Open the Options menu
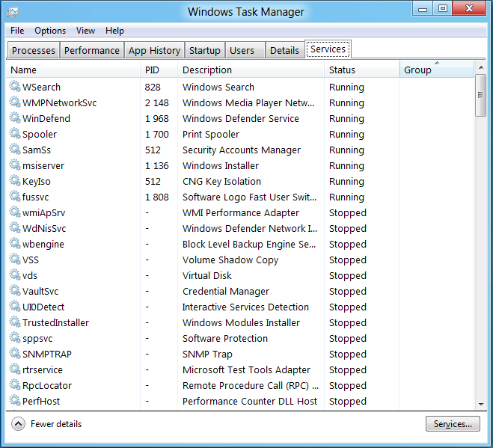This screenshot has width=493, height=448. click(x=50, y=31)
